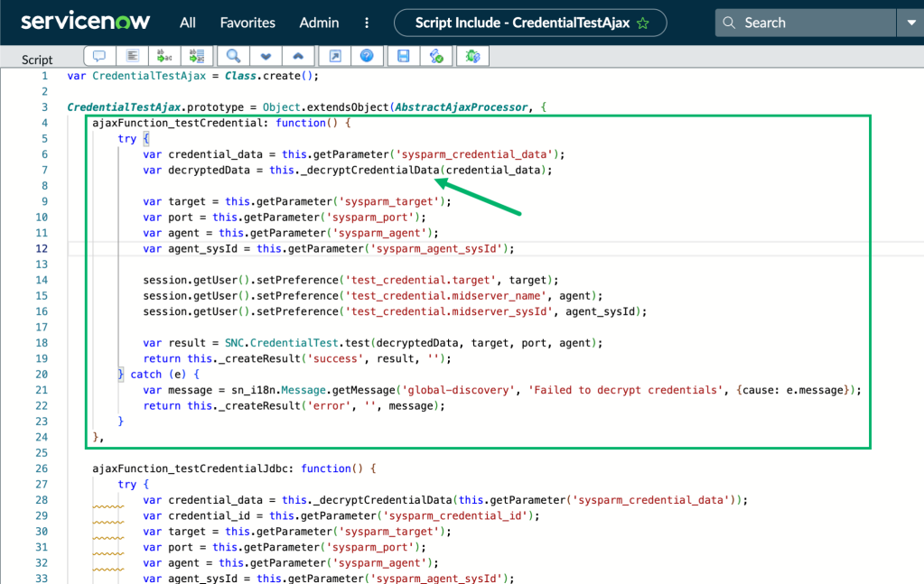Click the Script field label
The image size is (924, 584).
[x=37, y=60]
